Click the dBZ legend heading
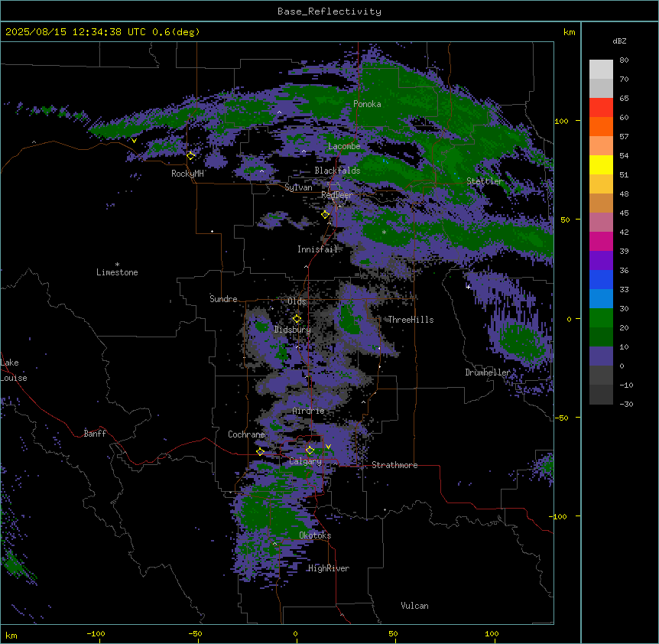Viewport: 659px width, 644px height. pos(619,41)
